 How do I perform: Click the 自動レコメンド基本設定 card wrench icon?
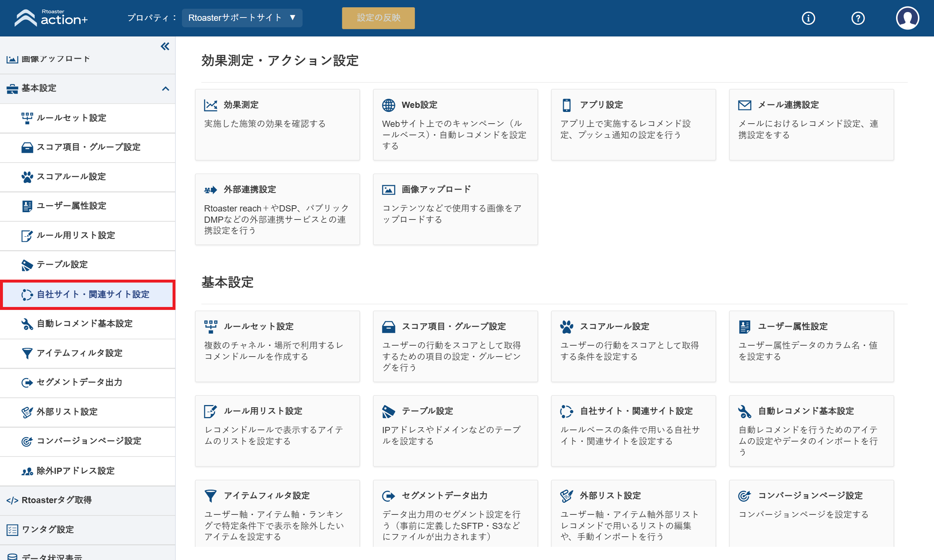745,411
